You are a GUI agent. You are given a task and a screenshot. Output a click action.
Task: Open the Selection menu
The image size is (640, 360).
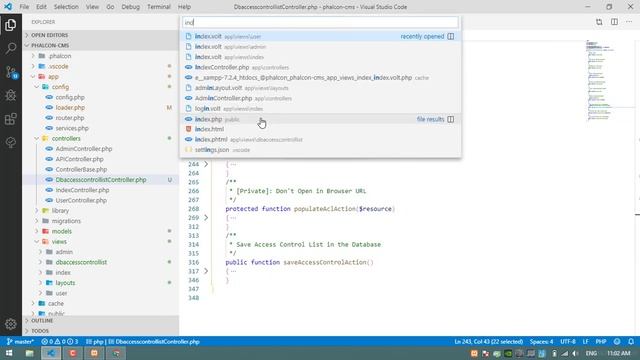point(66,7)
